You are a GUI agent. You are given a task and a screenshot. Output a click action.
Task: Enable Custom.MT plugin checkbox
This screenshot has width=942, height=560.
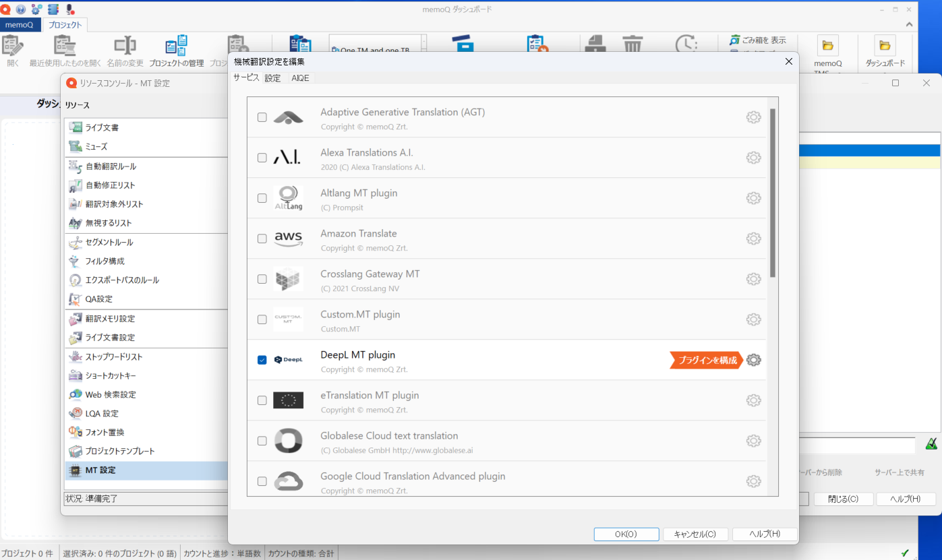(262, 319)
